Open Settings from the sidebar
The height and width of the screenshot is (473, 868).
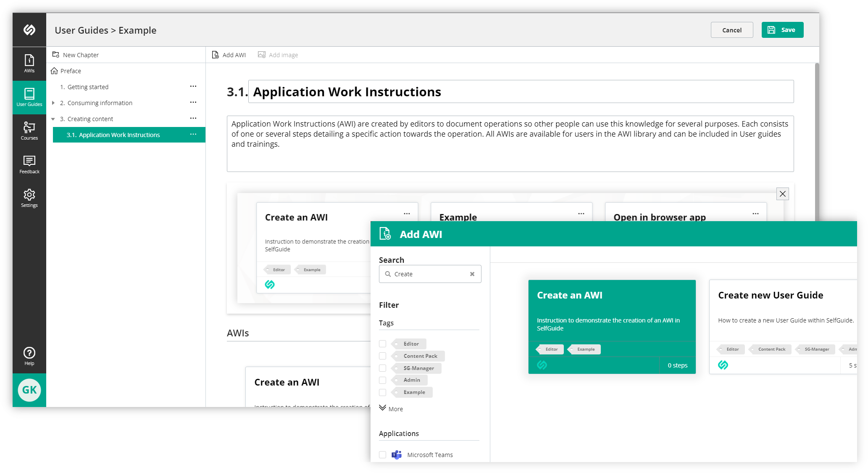[29, 198]
